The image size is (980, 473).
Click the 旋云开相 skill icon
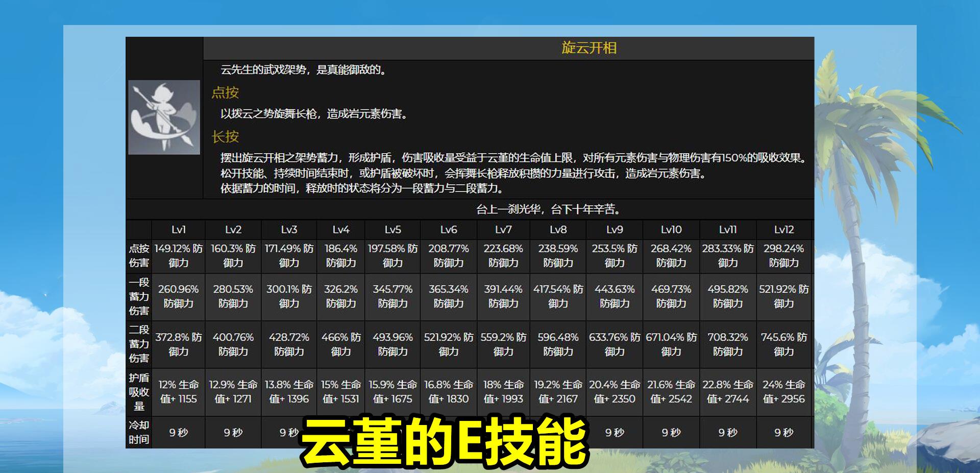pyautogui.click(x=164, y=117)
